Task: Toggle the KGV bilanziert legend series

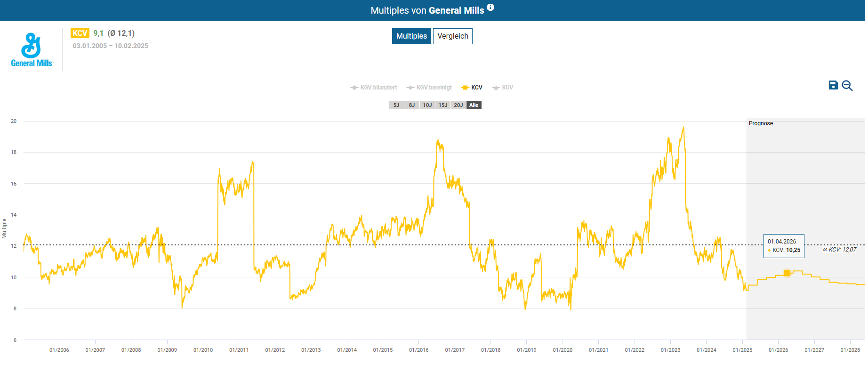Action: point(374,88)
